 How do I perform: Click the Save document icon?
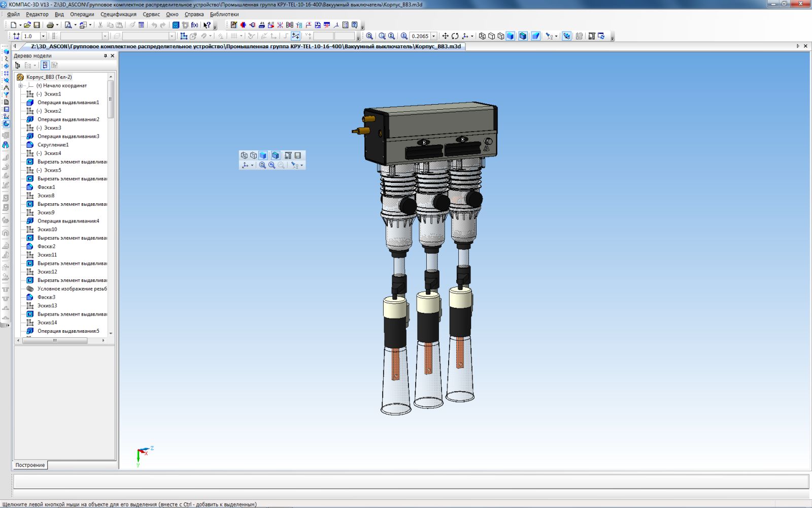point(37,25)
